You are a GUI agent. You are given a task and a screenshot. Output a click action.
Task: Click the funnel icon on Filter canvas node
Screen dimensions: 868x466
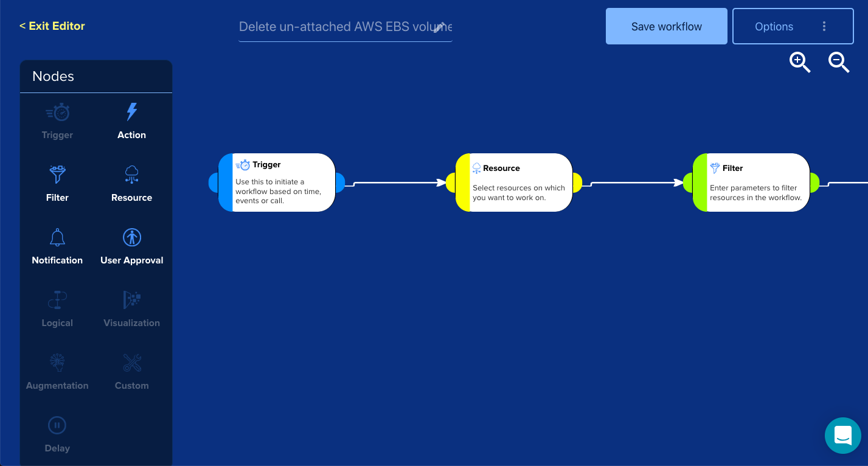point(715,169)
